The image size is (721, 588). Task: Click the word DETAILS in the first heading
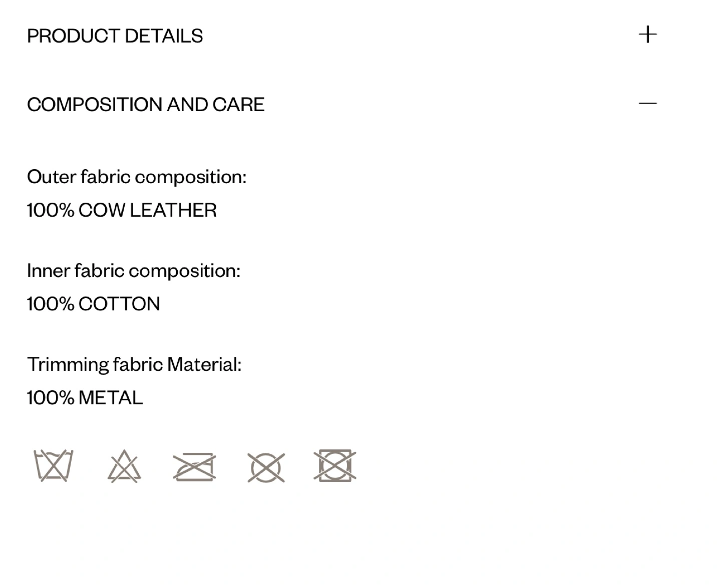(x=164, y=36)
